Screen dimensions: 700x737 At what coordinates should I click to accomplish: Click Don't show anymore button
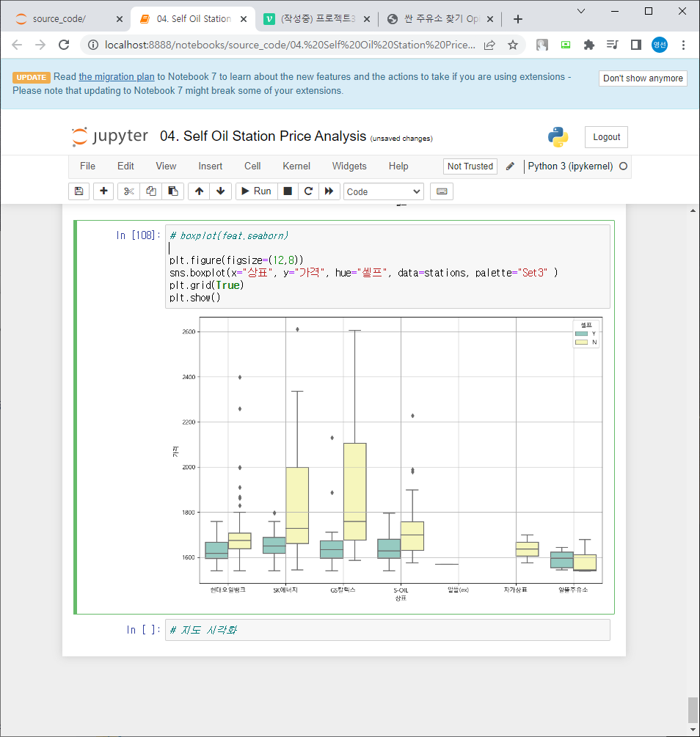(643, 78)
